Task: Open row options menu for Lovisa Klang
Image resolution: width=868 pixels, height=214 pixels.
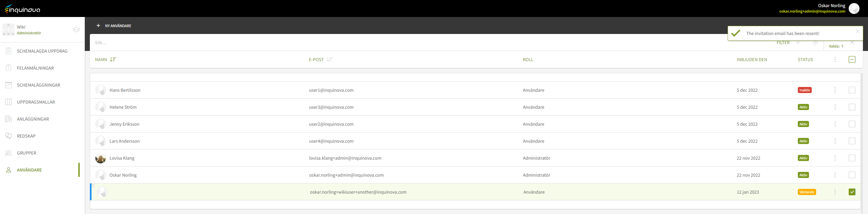Action: click(835, 158)
